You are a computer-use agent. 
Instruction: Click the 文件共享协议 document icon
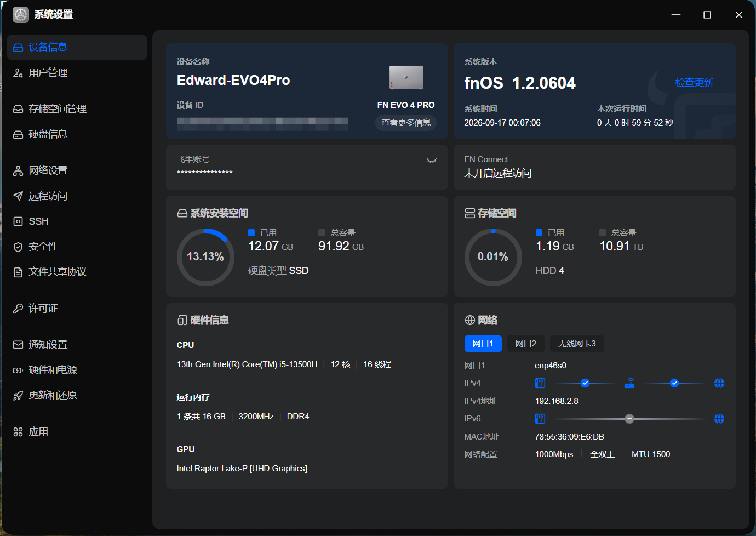[x=18, y=272]
